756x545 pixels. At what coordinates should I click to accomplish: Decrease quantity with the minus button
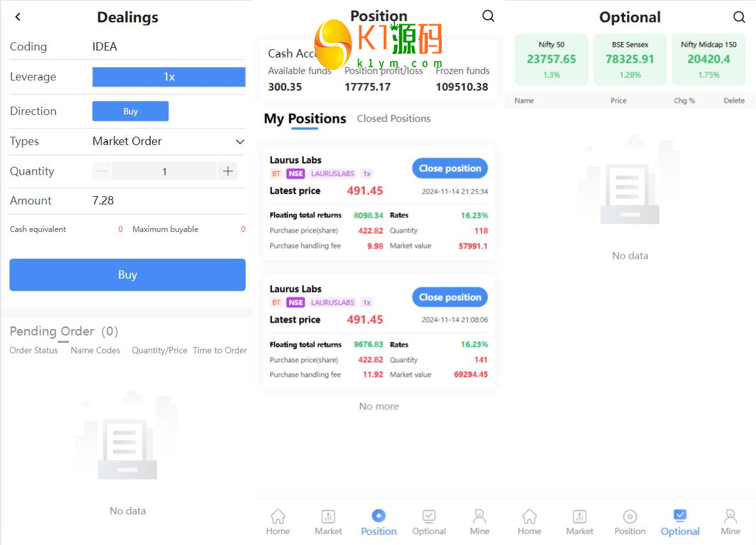point(102,171)
